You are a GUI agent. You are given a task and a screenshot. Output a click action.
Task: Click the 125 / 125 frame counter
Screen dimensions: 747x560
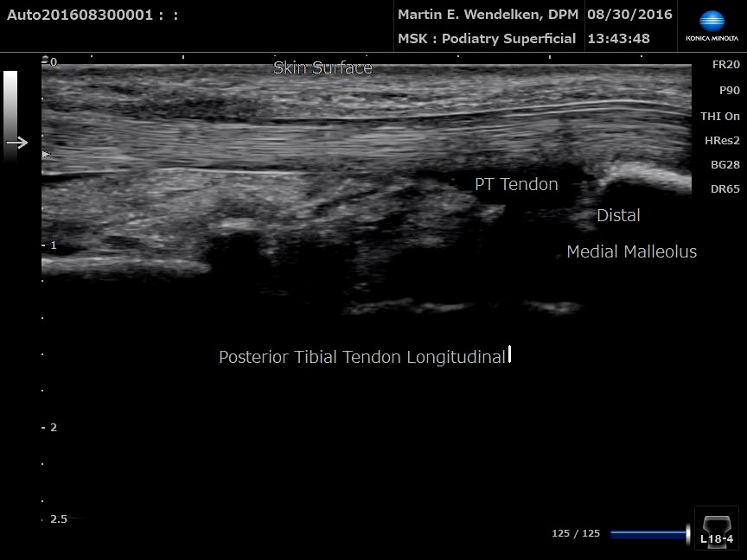pyautogui.click(x=575, y=534)
